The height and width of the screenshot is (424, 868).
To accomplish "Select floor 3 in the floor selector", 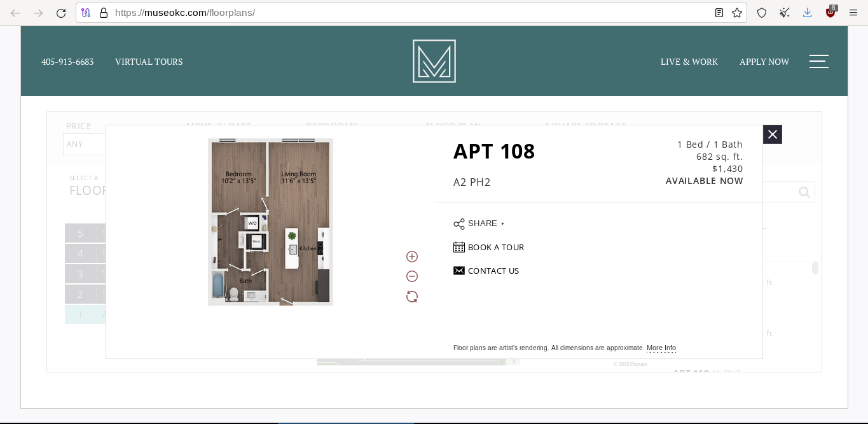I will (x=85, y=274).
